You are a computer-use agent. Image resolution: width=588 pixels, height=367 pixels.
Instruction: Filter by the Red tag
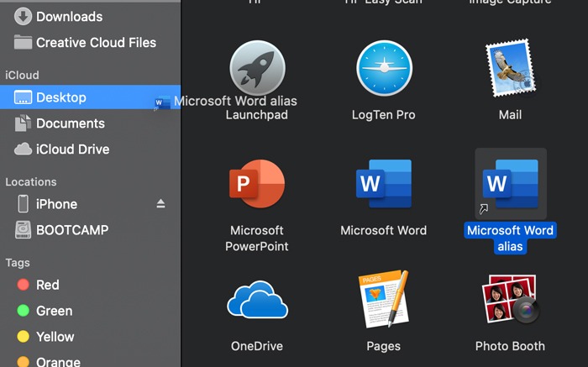(47, 285)
